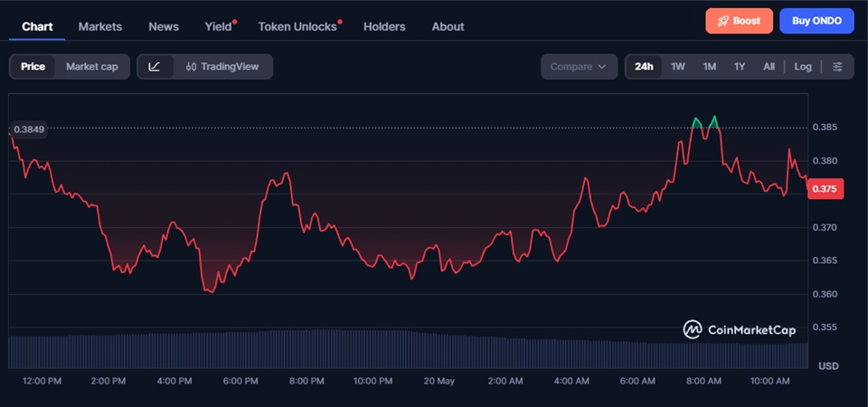Click the 0.380 price axis label

click(823, 161)
